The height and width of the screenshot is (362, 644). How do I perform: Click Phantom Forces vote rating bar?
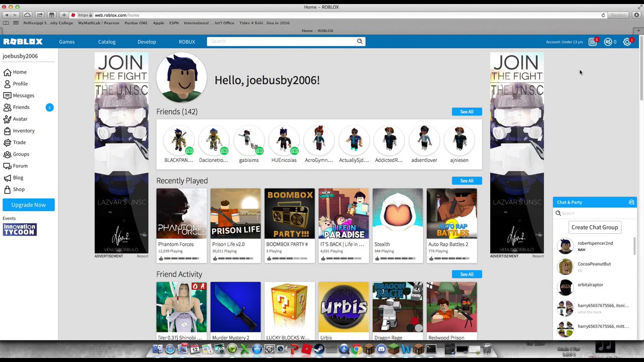point(182,258)
